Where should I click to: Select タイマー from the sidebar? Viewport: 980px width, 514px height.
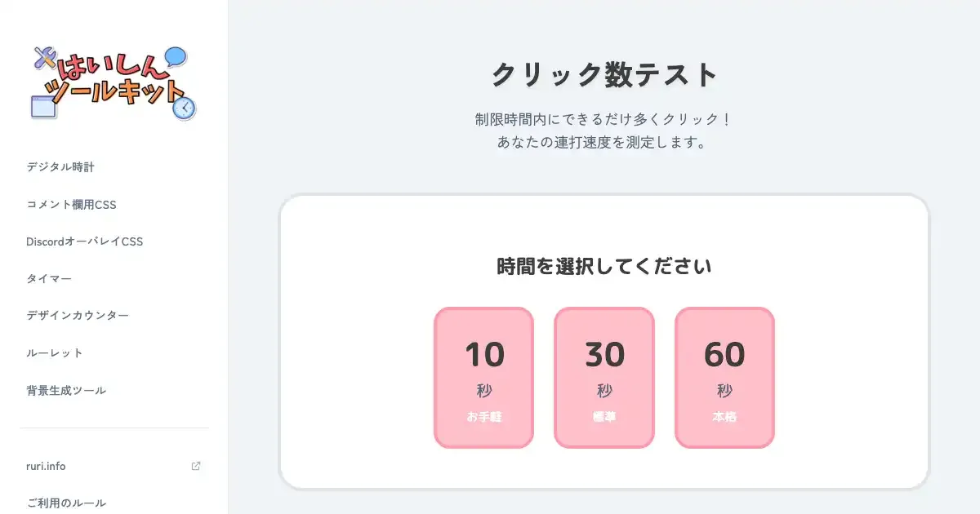(49, 278)
